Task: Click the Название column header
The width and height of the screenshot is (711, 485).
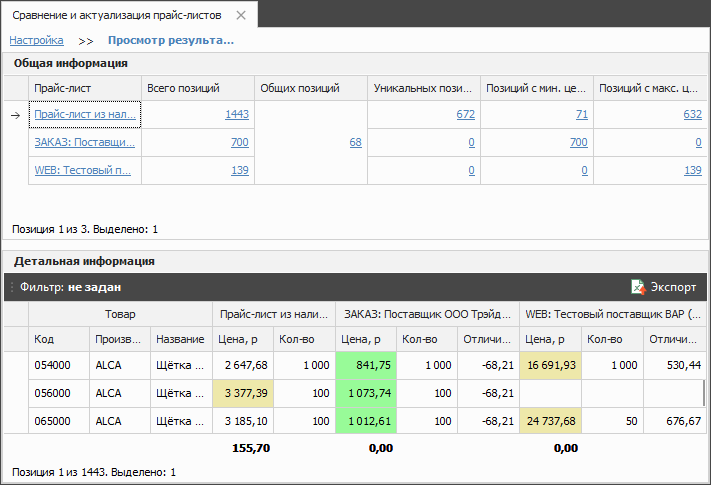Action: coord(181,339)
